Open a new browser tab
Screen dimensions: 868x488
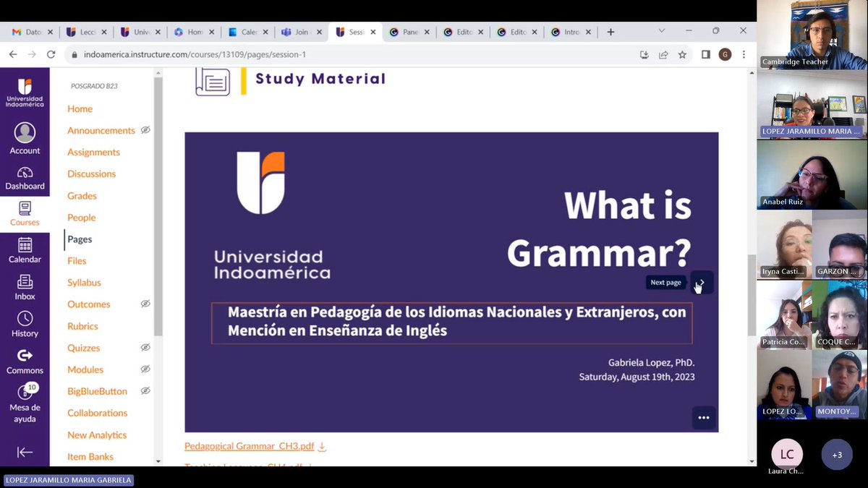(610, 32)
